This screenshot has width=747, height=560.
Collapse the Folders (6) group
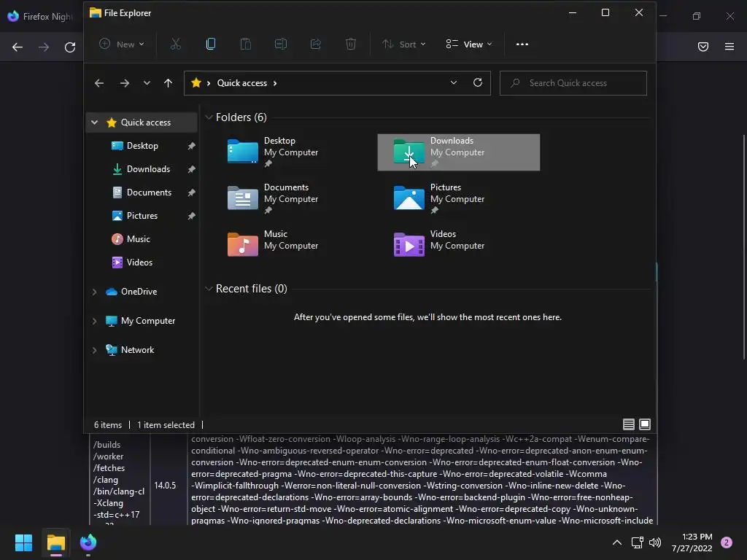pos(209,117)
